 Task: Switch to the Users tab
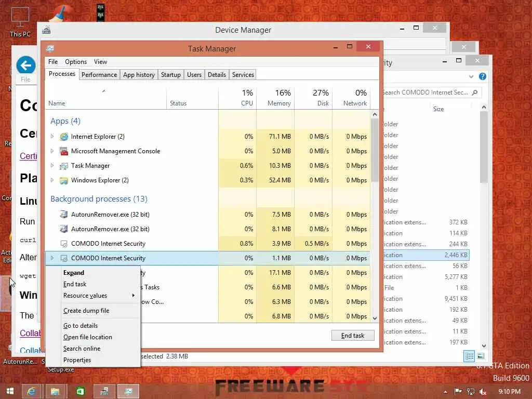tap(194, 75)
